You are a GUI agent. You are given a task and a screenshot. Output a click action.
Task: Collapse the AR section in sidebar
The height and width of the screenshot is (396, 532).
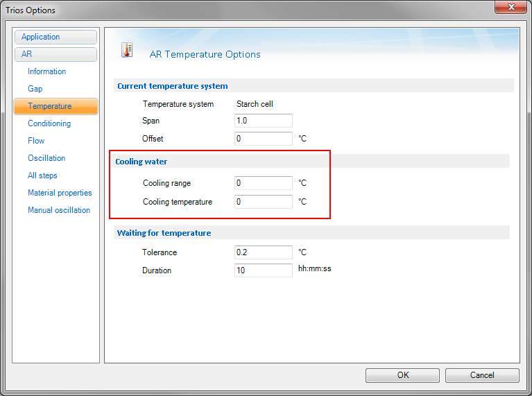(55, 54)
